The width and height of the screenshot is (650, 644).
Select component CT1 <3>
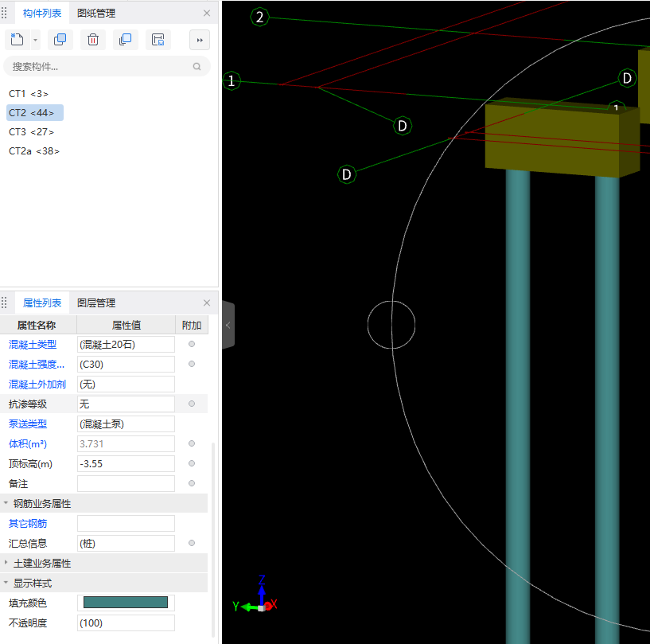(29, 94)
